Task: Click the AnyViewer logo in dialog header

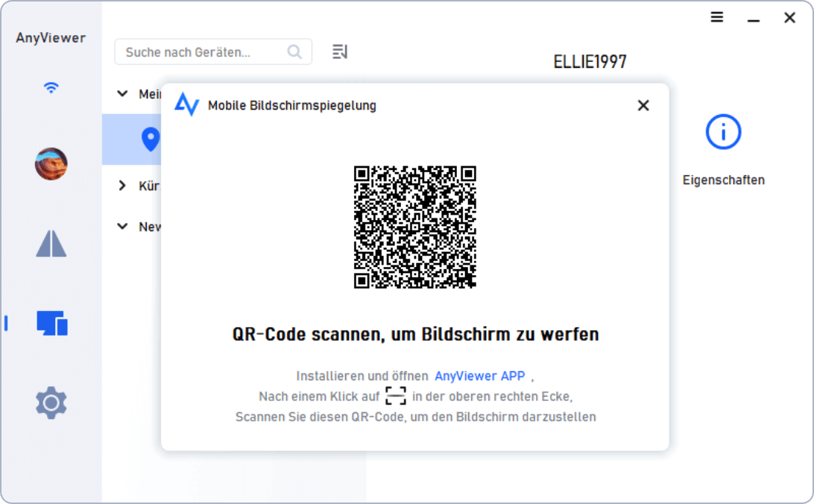Action: (186, 104)
